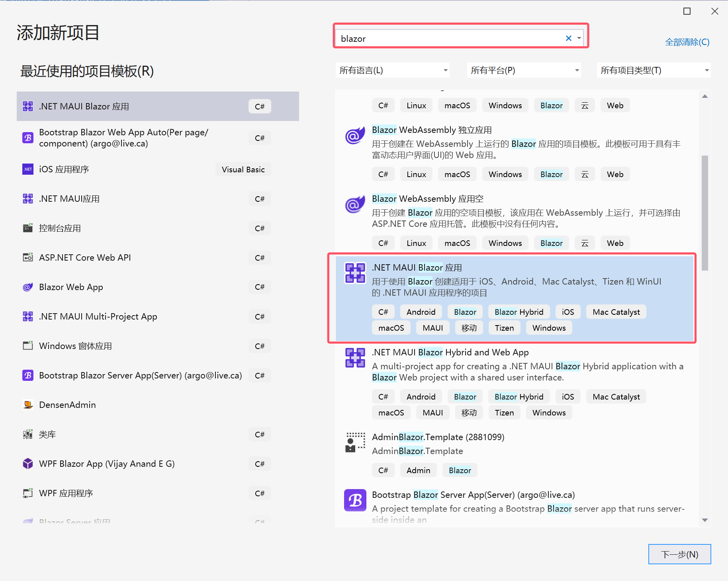The height and width of the screenshot is (581, 728).
Task: Click the MAUI Blazor Hybrid and Web App icon
Action: 355,358
